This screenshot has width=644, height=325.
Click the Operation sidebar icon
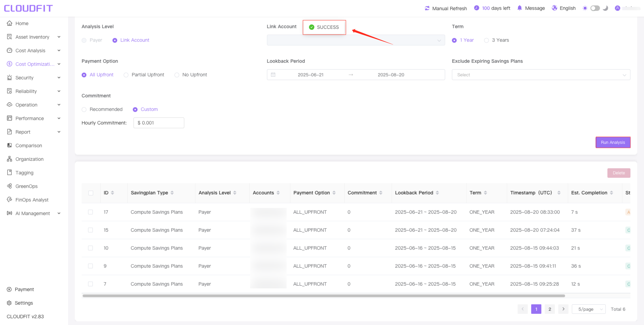coord(9,105)
